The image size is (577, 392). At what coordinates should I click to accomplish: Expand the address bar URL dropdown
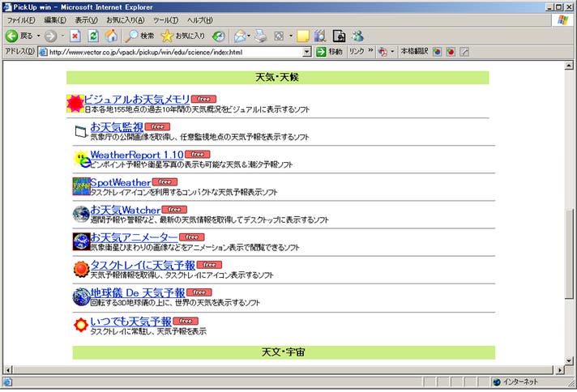pyautogui.click(x=307, y=52)
